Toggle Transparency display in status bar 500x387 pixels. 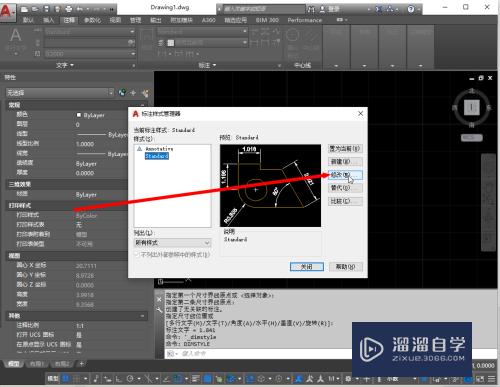[x=207, y=379]
